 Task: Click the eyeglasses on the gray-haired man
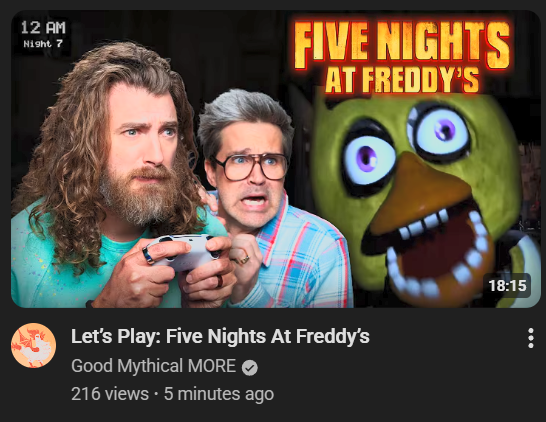(251, 166)
